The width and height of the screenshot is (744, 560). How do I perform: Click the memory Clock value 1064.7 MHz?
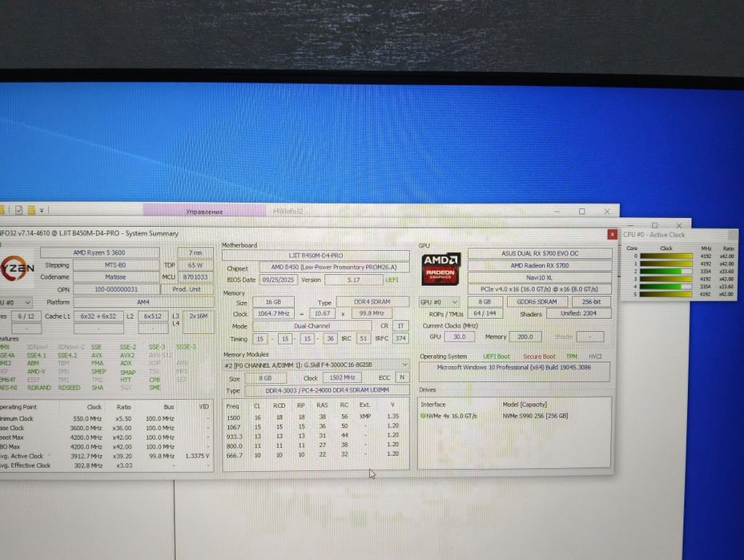[x=273, y=314]
